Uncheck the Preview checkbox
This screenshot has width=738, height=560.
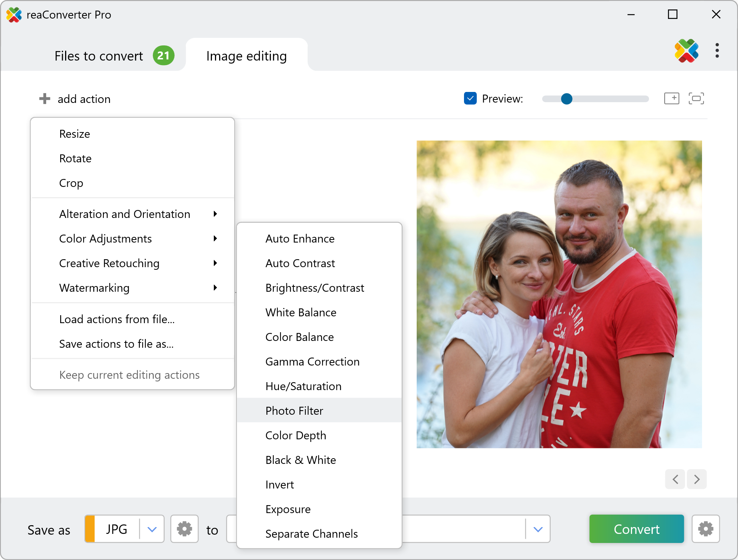tap(470, 98)
